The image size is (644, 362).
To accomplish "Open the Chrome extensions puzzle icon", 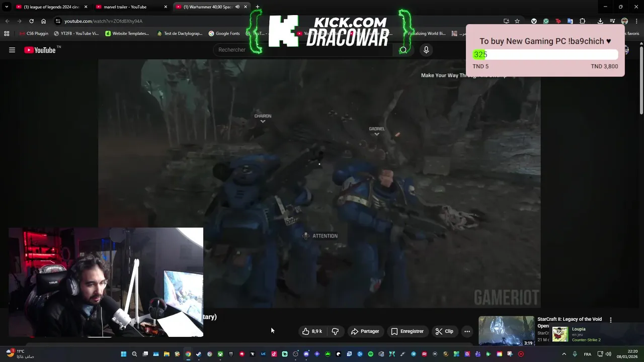I will [x=582, y=21].
